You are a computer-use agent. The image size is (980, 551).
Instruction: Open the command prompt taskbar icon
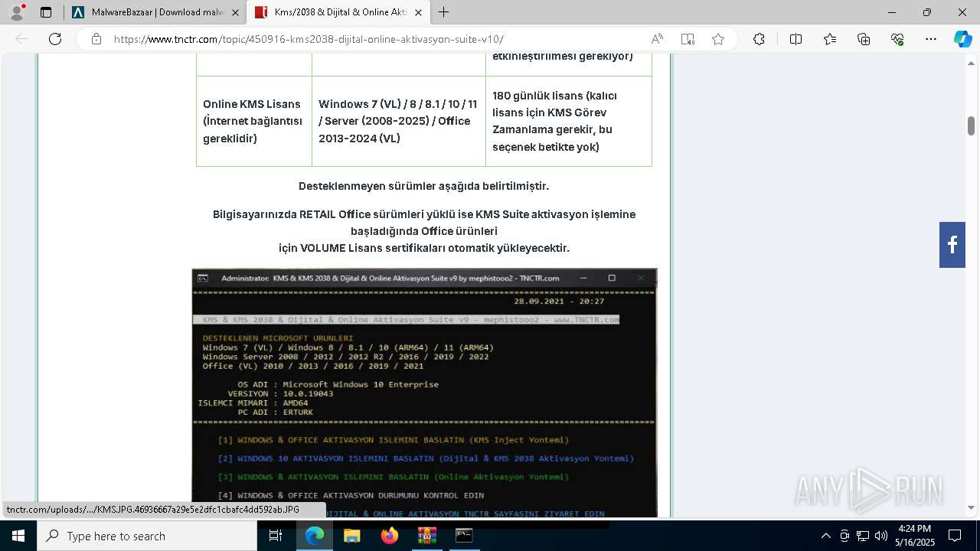pos(464,536)
